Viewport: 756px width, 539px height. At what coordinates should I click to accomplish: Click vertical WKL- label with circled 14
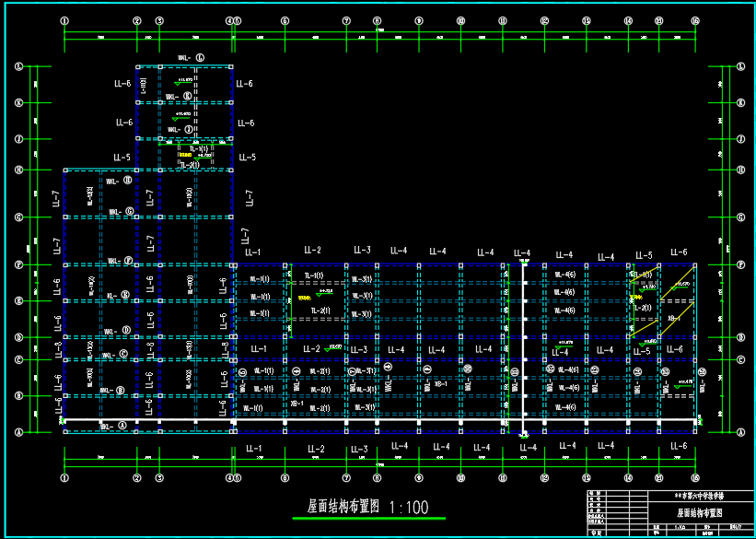click(638, 381)
